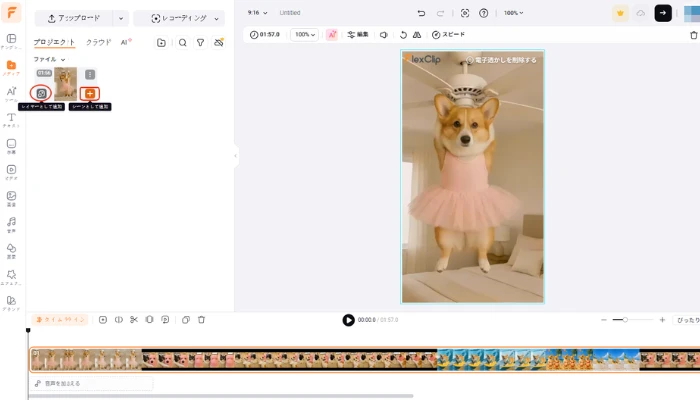Viewport: 700px width, 400px height.
Task: Open the Templates sidebar panel
Action: [x=11, y=41]
